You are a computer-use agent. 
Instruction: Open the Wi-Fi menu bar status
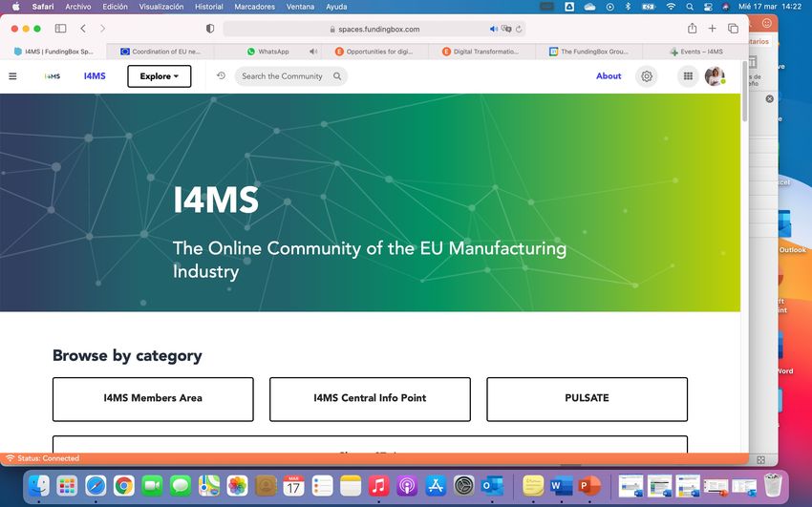coord(671,7)
